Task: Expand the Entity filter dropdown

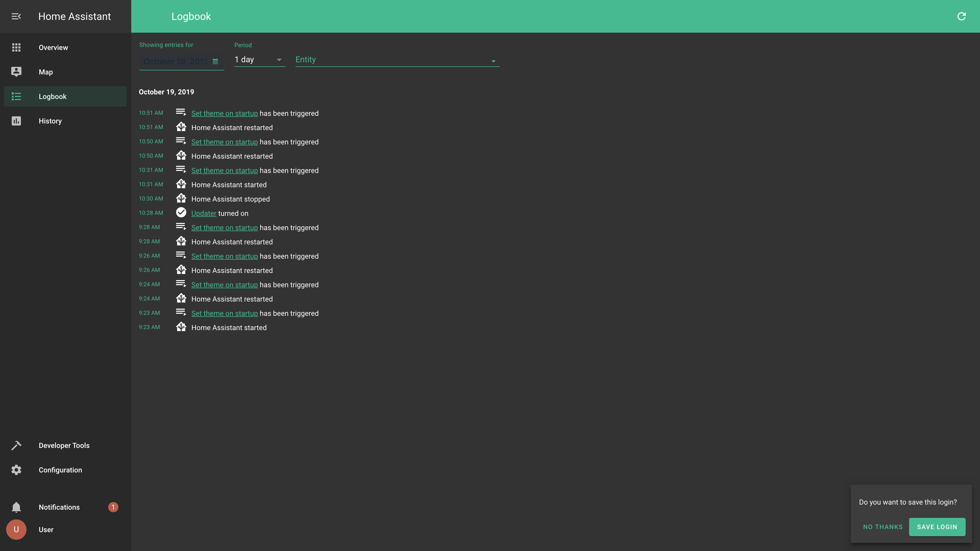Action: click(x=397, y=60)
